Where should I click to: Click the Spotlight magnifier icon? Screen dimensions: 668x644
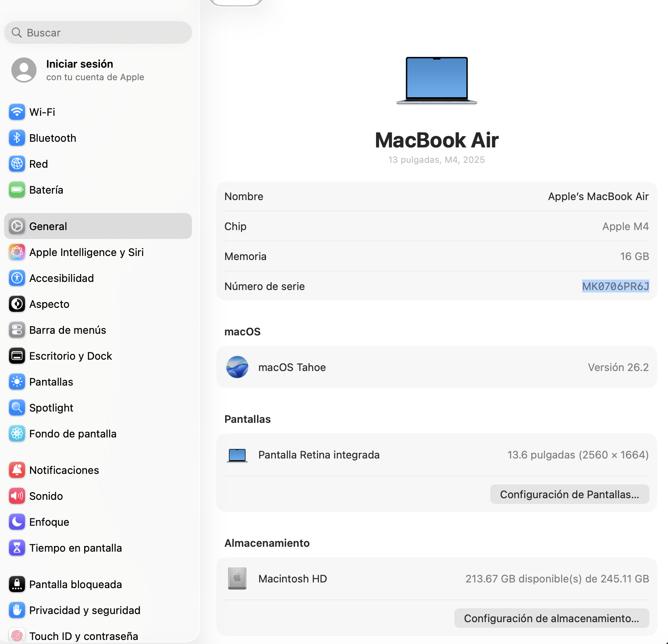(x=17, y=408)
